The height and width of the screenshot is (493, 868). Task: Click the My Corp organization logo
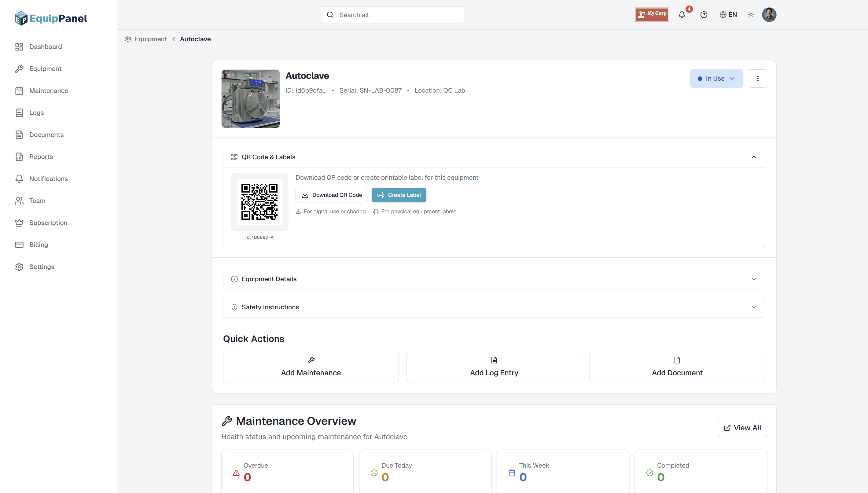[x=652, y=15]
